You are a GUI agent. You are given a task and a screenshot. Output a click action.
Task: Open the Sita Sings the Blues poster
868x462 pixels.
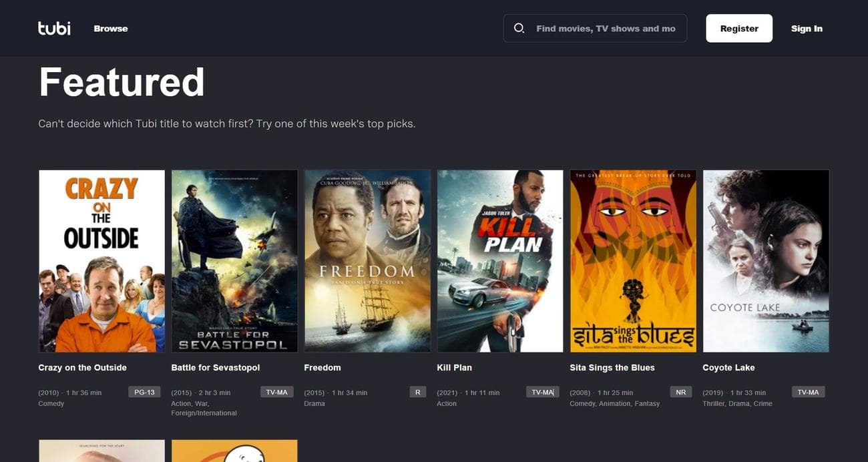(x=633, y=260)
